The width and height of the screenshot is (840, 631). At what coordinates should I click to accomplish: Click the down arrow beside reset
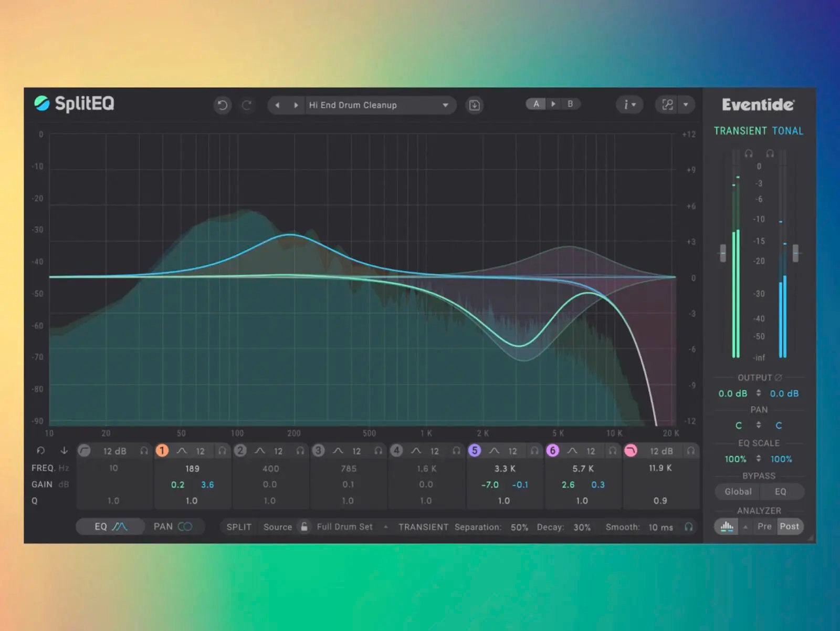[x=64, y=451]
